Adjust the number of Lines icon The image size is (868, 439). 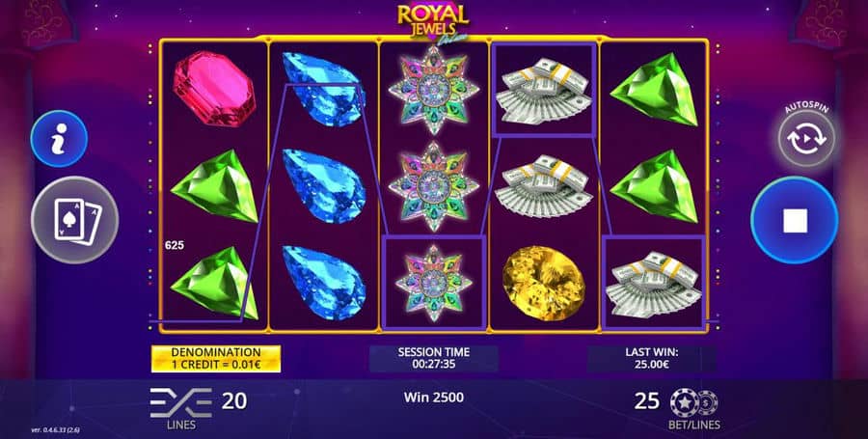pyautogui.click(x=181, y=402)
